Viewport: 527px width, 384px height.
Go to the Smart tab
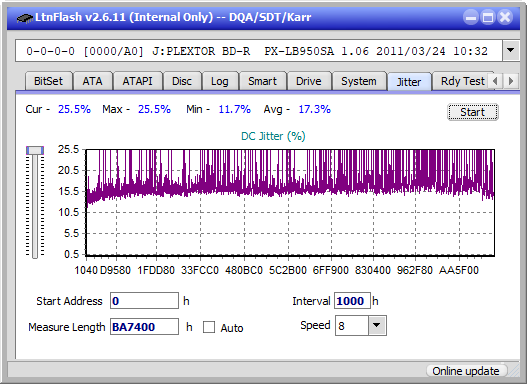tap(262, 81)
